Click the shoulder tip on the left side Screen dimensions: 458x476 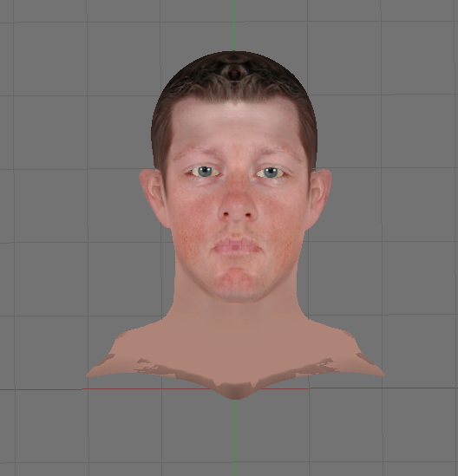tap(92, 375)
